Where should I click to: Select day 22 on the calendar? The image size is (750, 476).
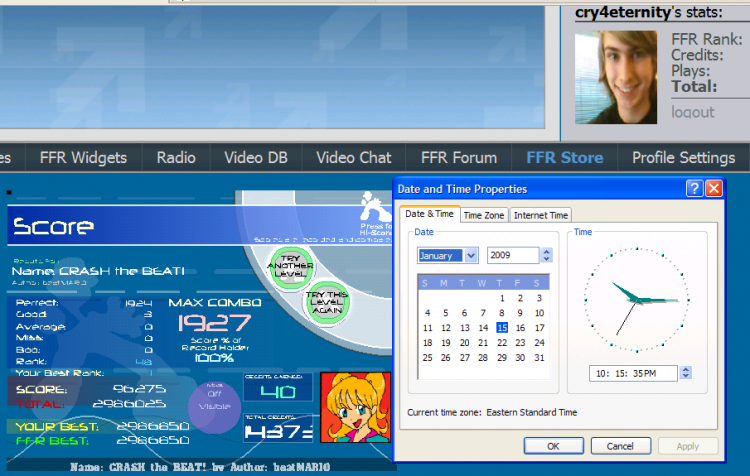pos(502,343)
